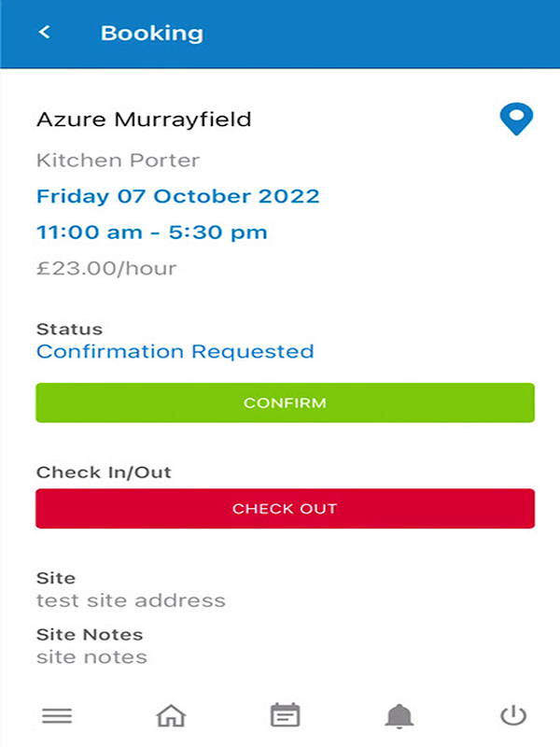560x747 pixels.
Task: Open notifications bell icon
Action: coord(399,715)
